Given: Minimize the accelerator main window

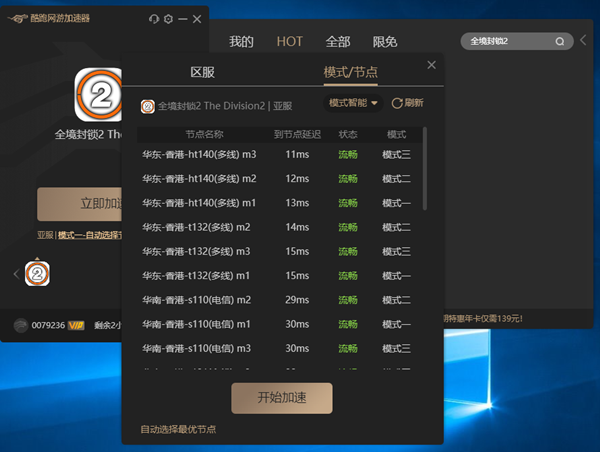Looking at the screenshot, I should tap(183, 19).
